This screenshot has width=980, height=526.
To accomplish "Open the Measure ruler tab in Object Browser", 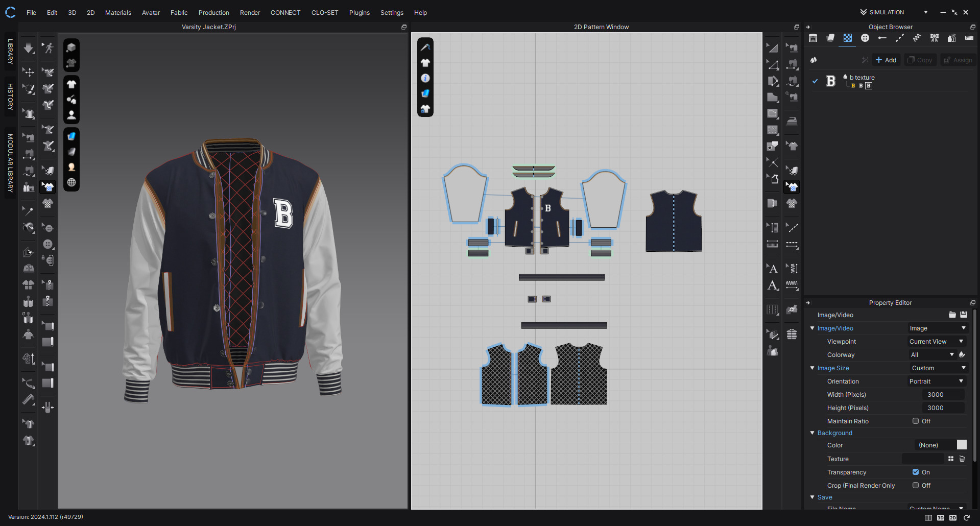I will tap(969, 38).
